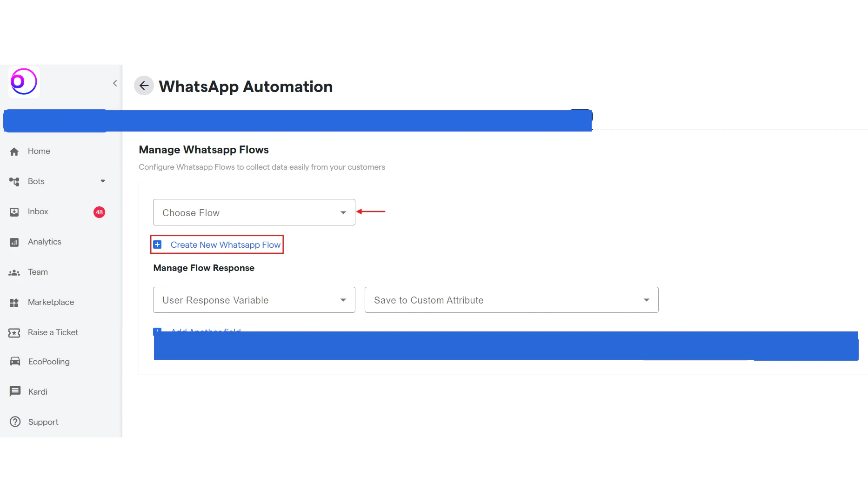Click the Configure Whatsapp Flows description text

[x=262, y=167]
